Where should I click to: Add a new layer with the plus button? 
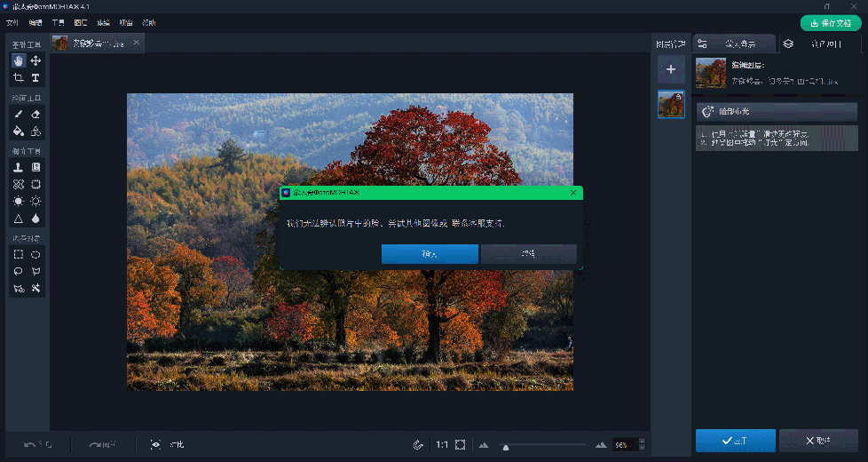671,69
